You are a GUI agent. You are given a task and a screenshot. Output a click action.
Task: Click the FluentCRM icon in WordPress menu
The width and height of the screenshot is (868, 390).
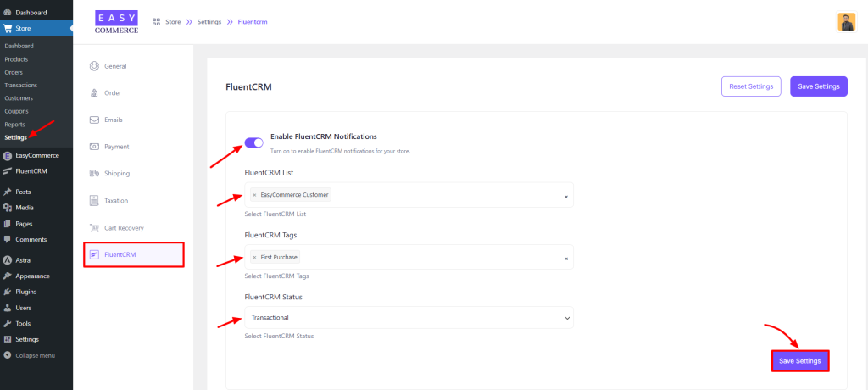8,171
